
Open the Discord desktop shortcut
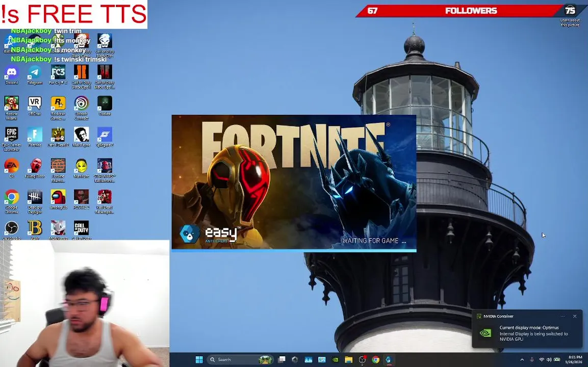[12, 74]
